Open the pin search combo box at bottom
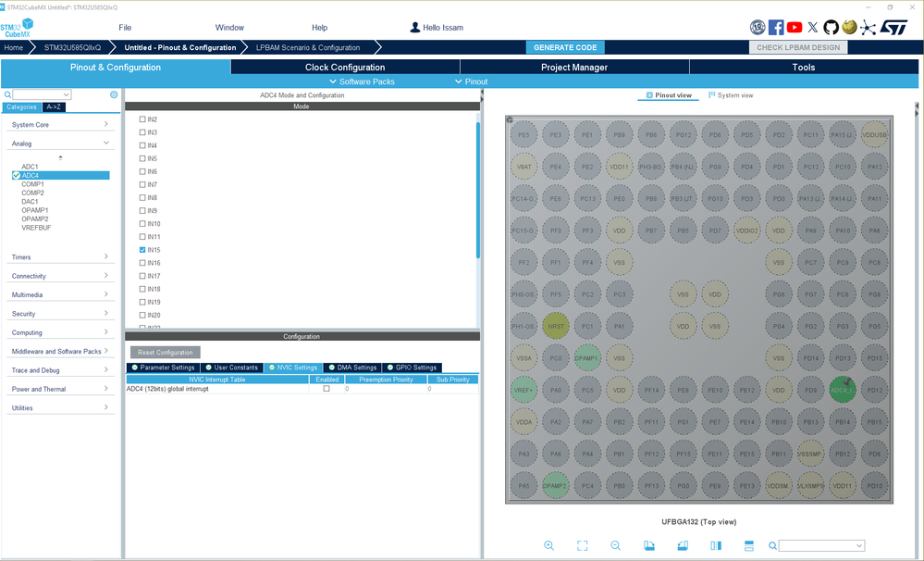This screenshot has height=561, width=924. click(822, 545)
